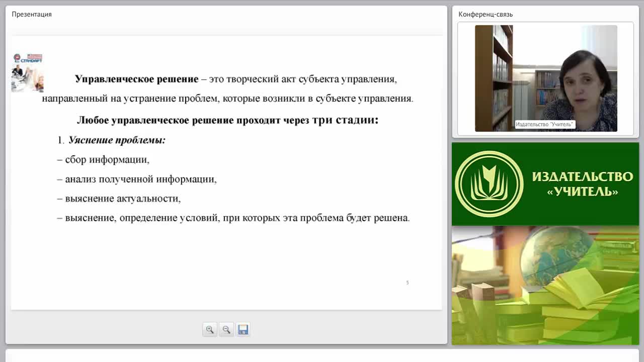Select the Конференц-связь panel title

click(486, 14)
